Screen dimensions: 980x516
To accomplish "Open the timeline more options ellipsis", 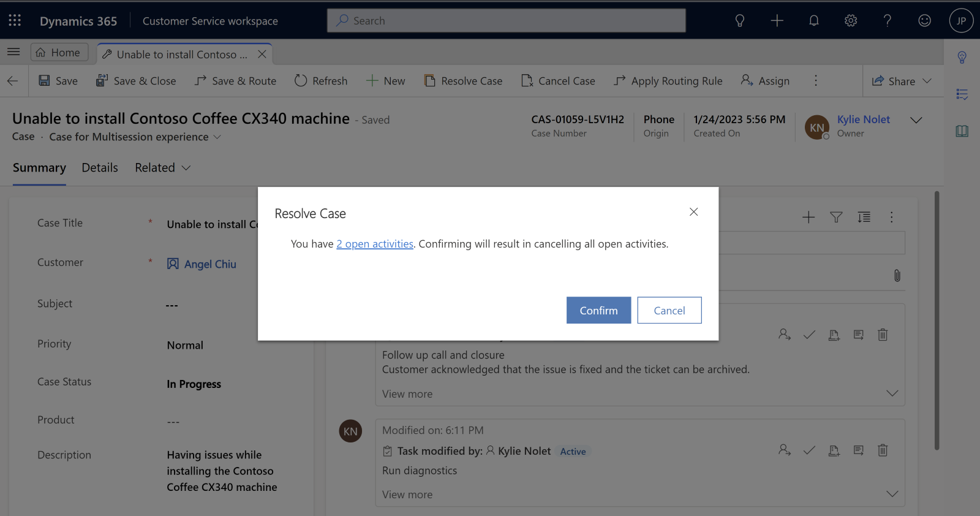I will 892,217.
